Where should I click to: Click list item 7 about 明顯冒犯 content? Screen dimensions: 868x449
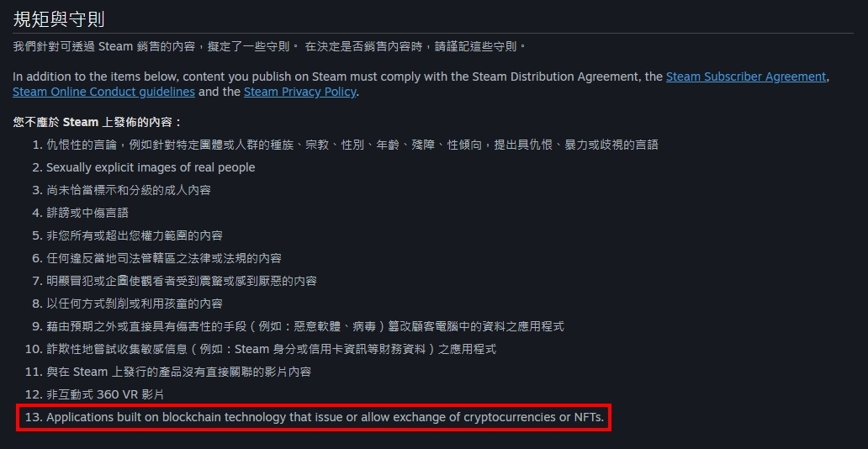(x=181, y=281)
